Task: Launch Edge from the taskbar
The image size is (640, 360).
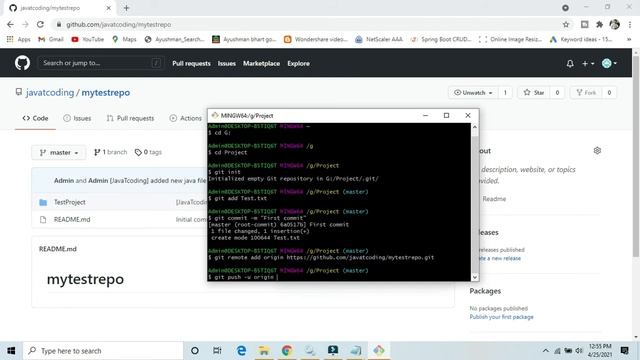Action: pos(241,351)
